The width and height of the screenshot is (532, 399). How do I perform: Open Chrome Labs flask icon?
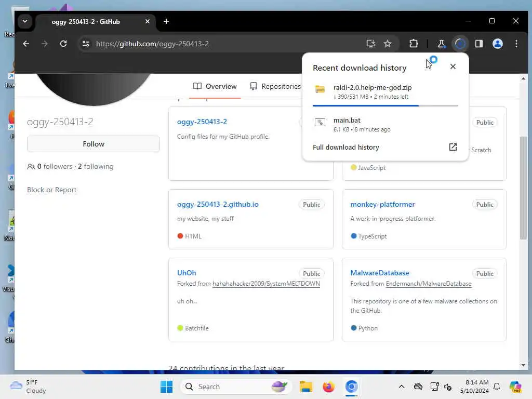pos(441,44)
